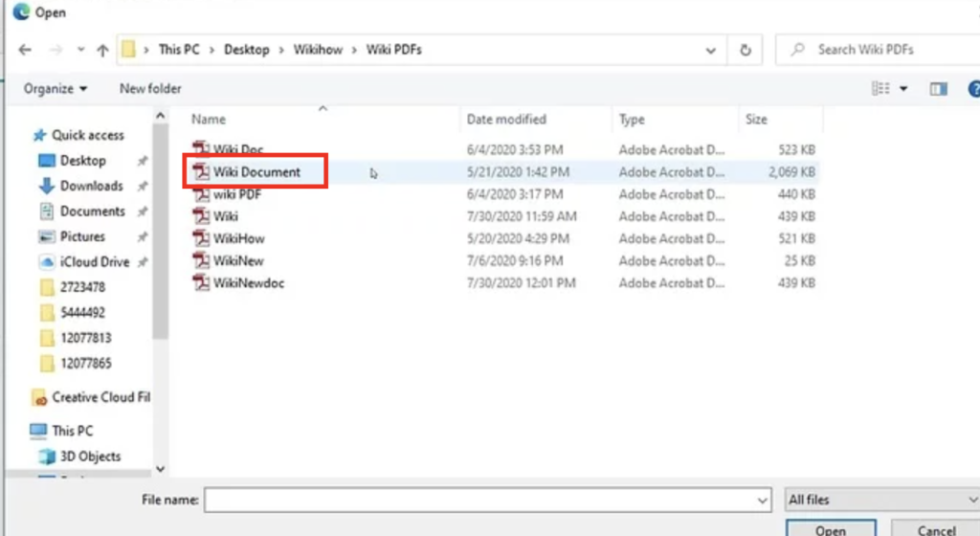This screenshot has height=536, width=980.
Task: Click the Cancel button
Action: (934, 529)
